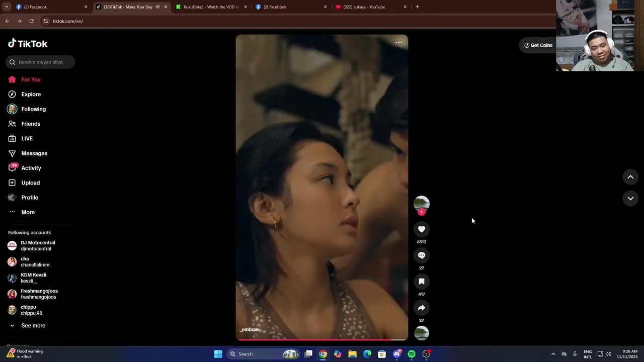Bookmark the video to favorites
Image resolution: width=644 pixels, height=362 pixels.
(x=422, y=282)
